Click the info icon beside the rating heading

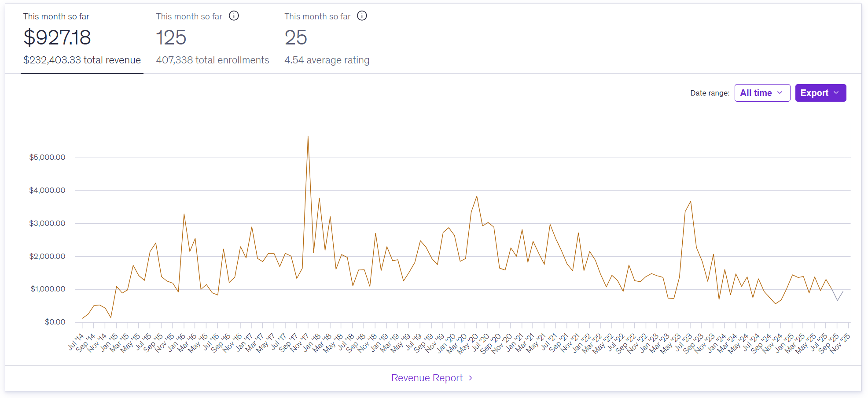pos(362,16)
